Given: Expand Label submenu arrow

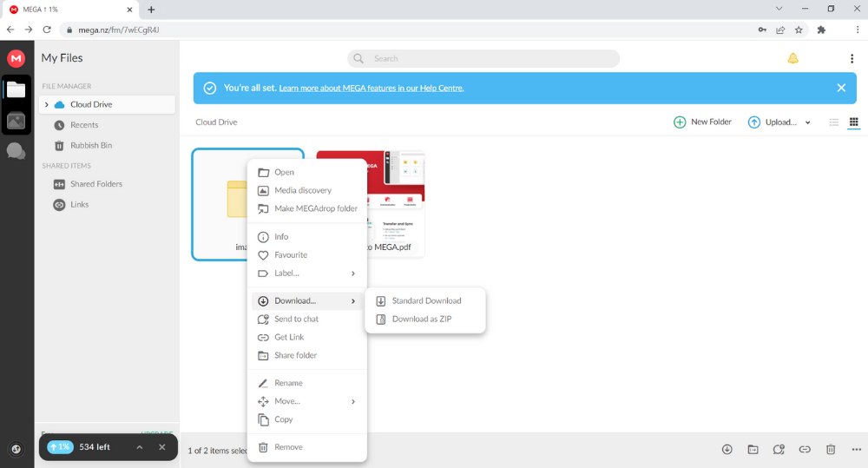Looking at the screenshot, I should pyautogui.click(x=352, y=274).
